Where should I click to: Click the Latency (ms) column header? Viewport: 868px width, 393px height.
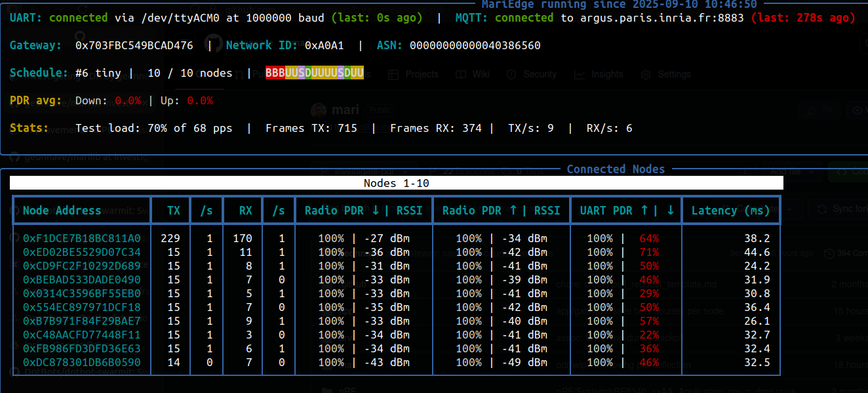(x=731, y=210)
